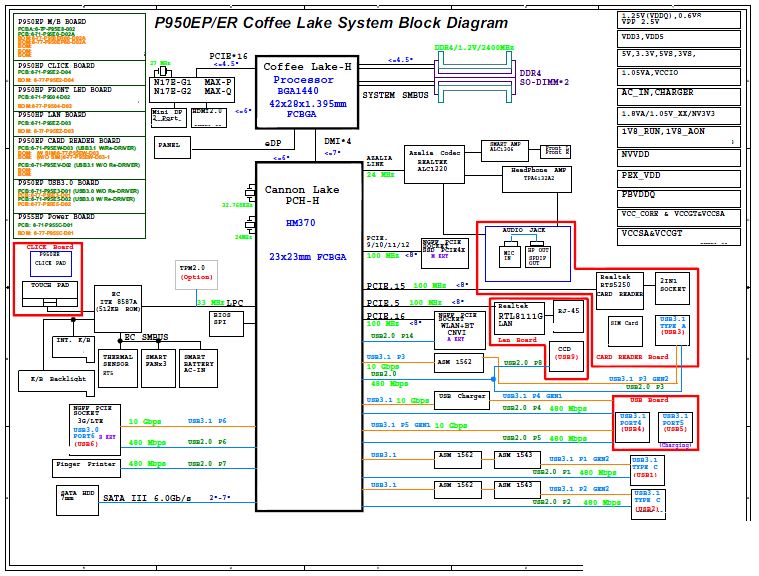Click the 'HM370' chipset label
759x576 pixels.
[x=301, y=223]
